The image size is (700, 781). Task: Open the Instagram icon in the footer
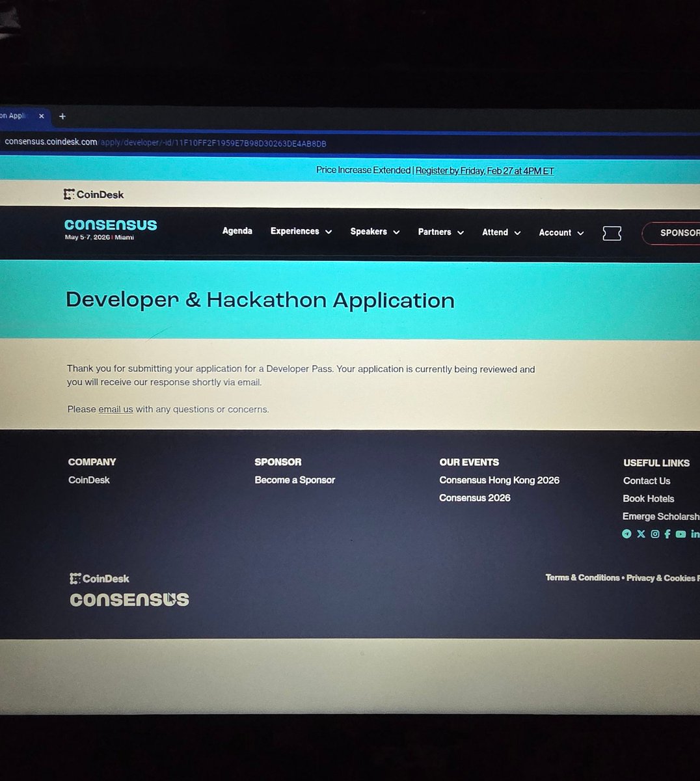coord(654,534)
